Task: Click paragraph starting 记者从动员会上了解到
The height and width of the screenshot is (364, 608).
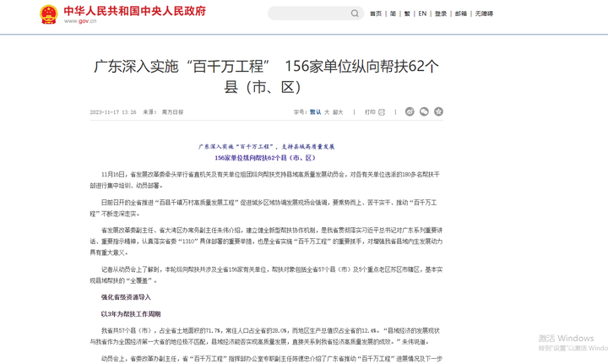Action: (x=266, y=274)
